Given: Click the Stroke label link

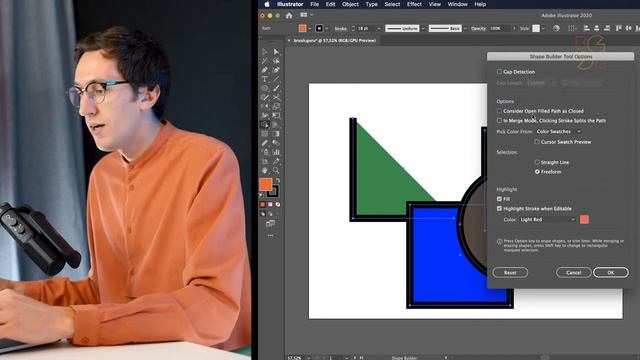Looking at the screenshot, I should click(340, 28).
